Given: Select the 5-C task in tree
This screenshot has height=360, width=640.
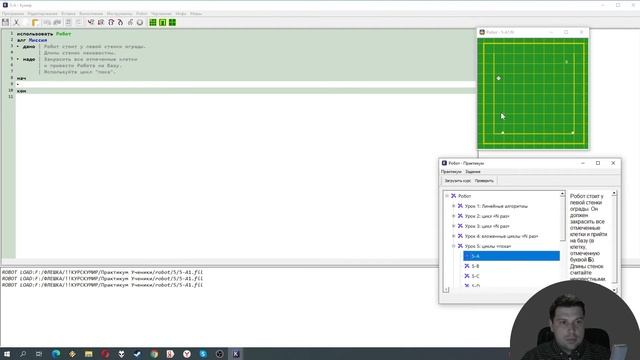Looking at the screenshot, I should [x=476, y=276].
